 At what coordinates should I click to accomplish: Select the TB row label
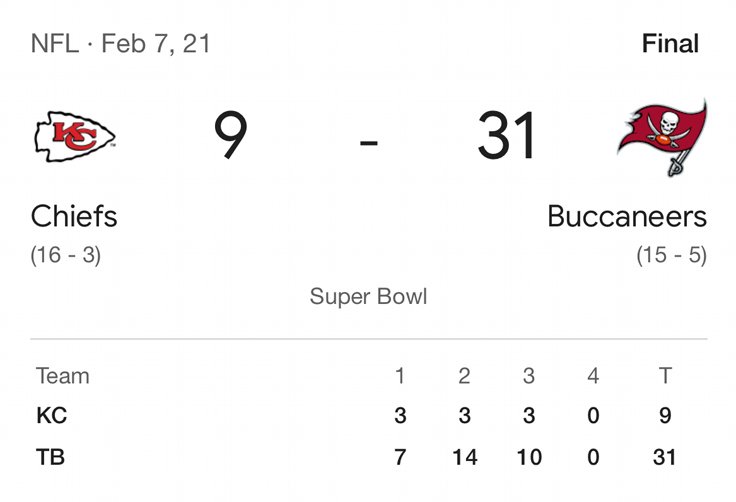50,457
